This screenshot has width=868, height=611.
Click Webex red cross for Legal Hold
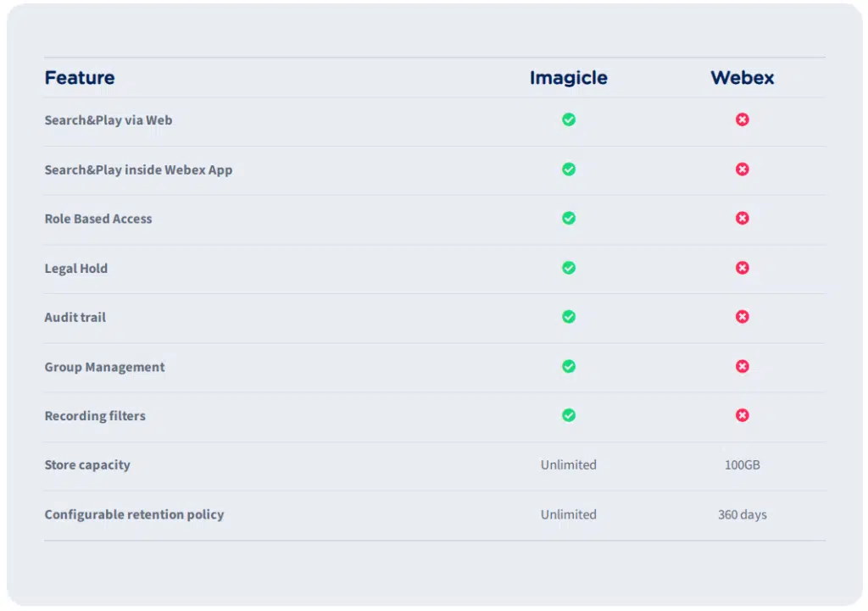click(743, 268)
